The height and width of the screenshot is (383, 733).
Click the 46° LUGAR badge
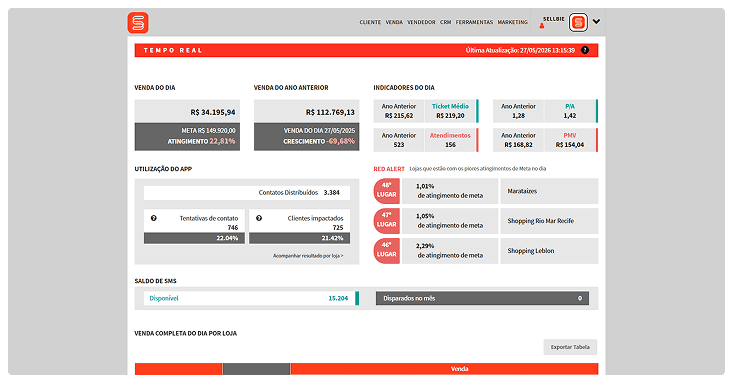coord(387,251)
